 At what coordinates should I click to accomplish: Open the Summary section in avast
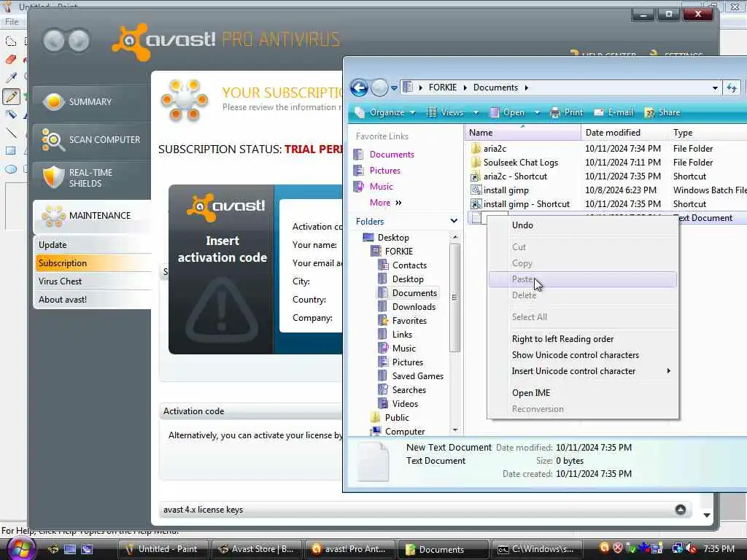92,102
